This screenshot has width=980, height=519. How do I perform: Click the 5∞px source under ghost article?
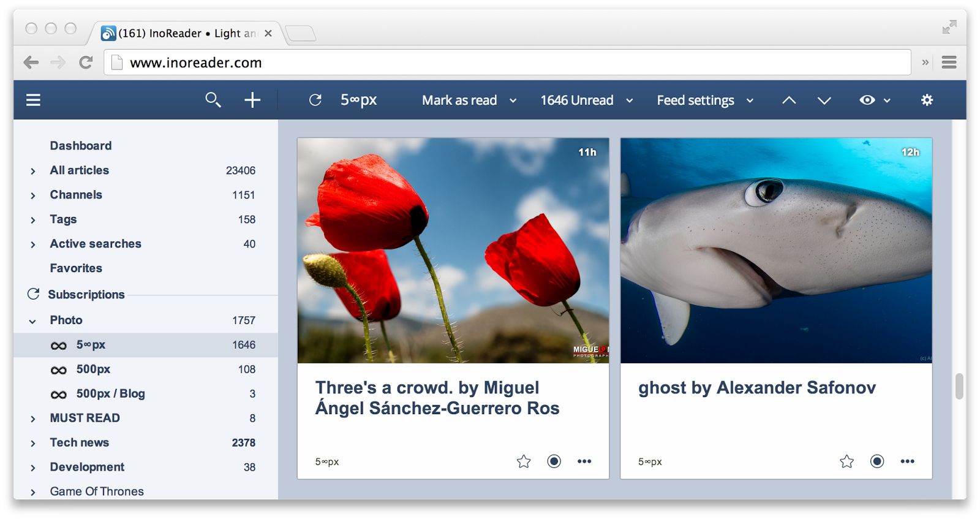click(x=650, y=462)
